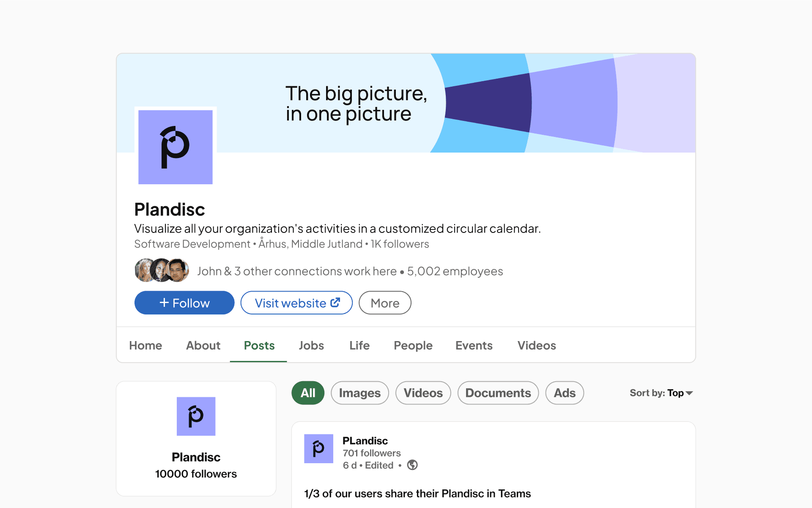
Task: Go to the People tab
Action: click(413, 345)
